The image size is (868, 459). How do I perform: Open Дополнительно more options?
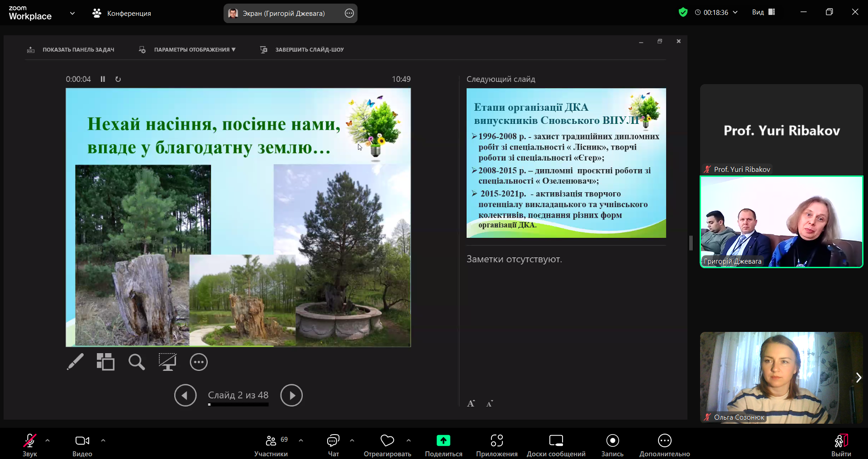[665, 445]
